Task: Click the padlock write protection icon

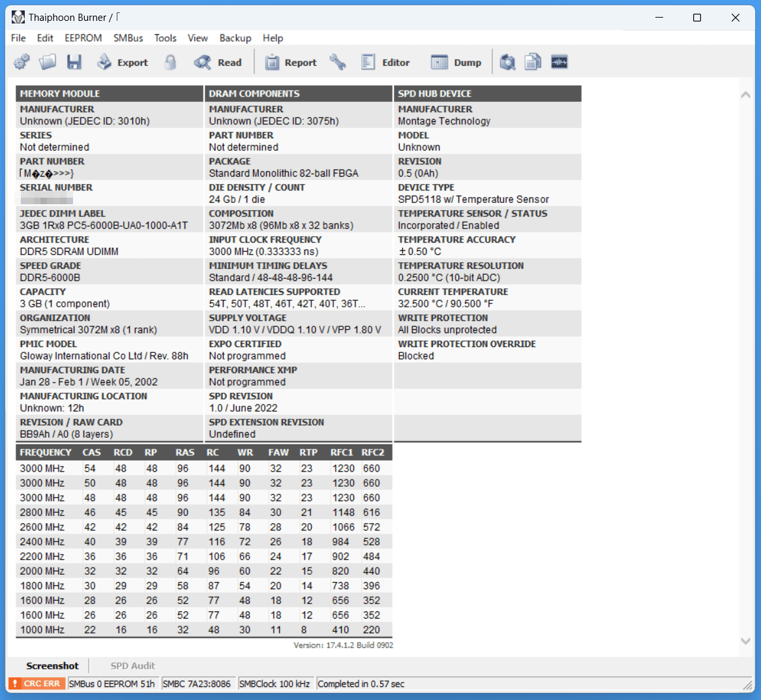Action: point(170,62)
